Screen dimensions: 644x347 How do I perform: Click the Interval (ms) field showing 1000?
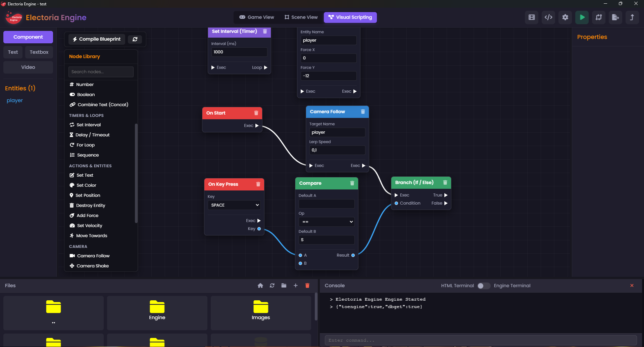coord(239,52)
